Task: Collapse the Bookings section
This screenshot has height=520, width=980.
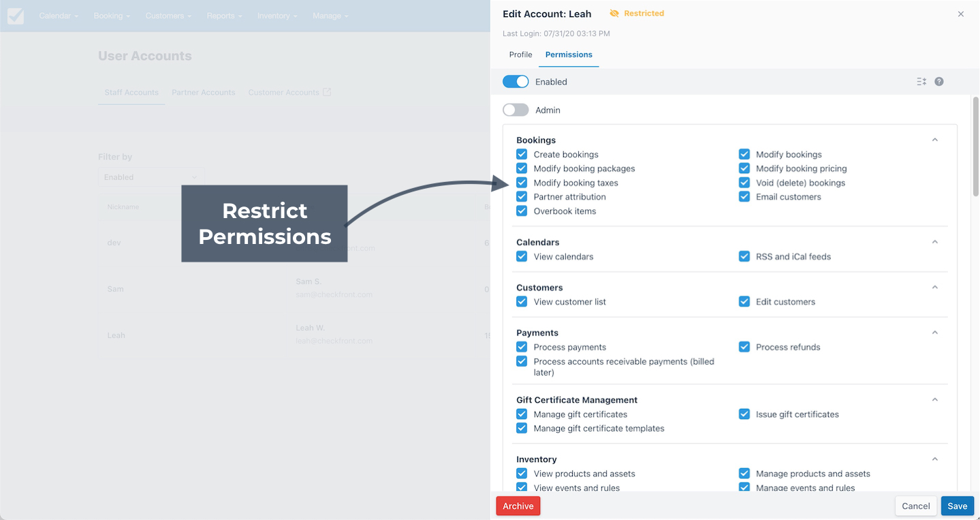Action: coord(935,140)
